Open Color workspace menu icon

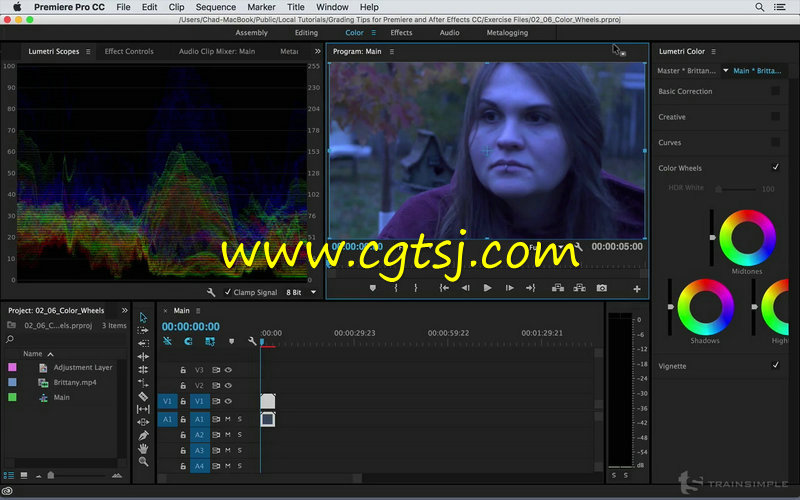[x=373, y=33]
